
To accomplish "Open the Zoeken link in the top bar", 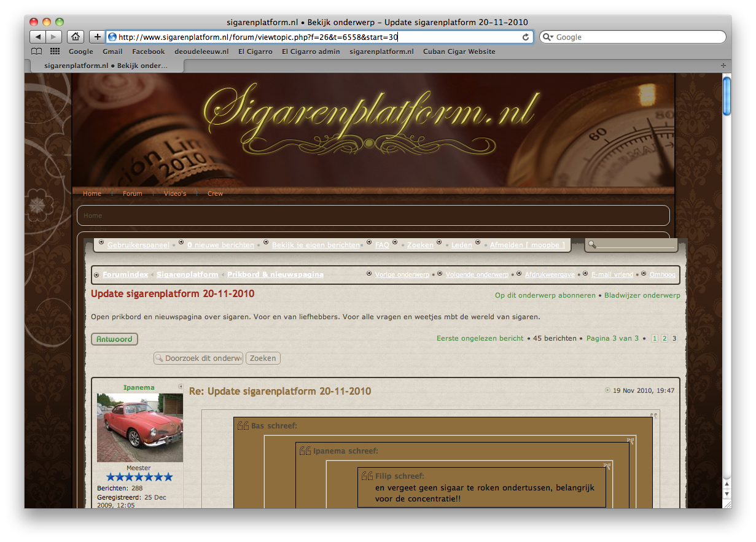I will point(420,245).
